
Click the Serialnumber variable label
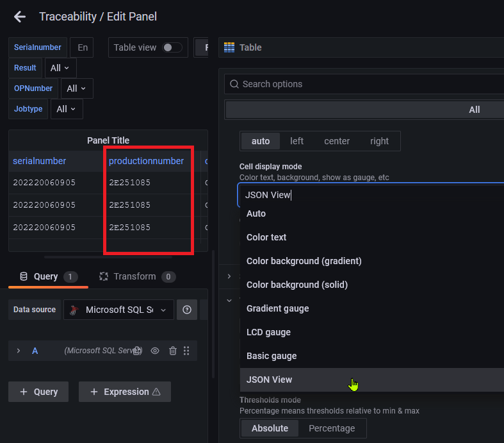[x=38, y=47]
